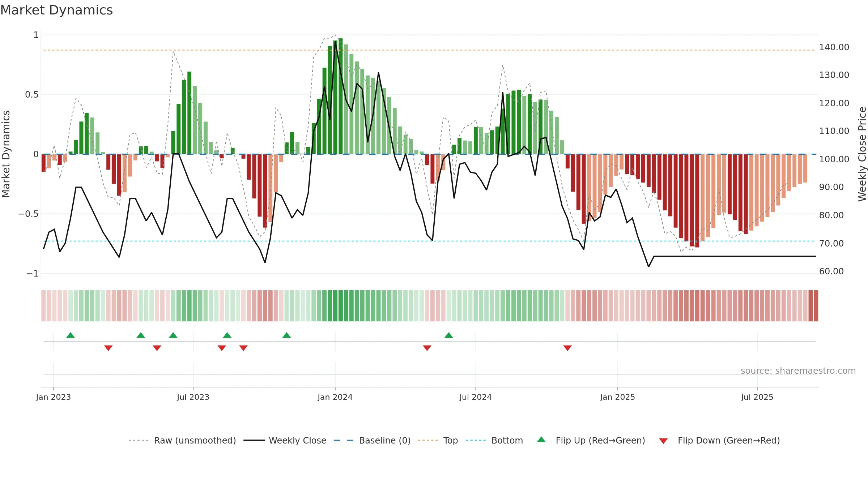Toggle the Weekly Close legend entry
The width and height of the screenshot is (868, 488).
[285, 440]
